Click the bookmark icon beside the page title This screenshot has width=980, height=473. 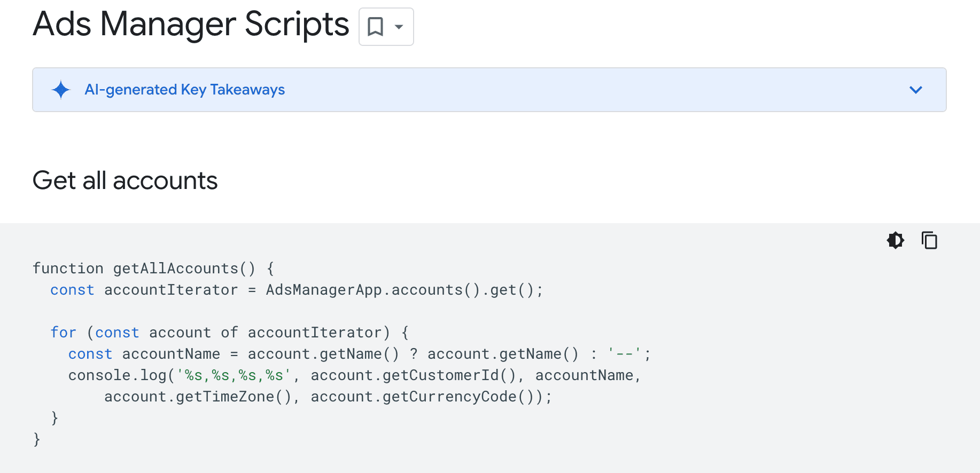coord(376,27)
